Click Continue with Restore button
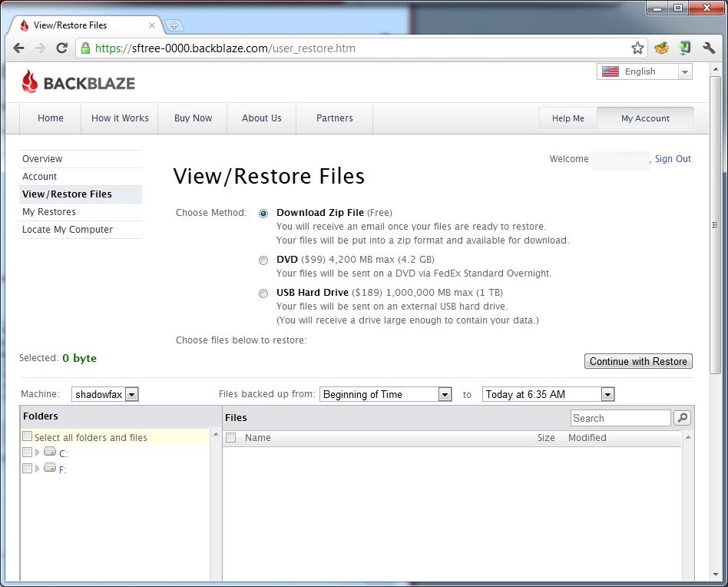728x587 pixels. click(x=638, y=361)
